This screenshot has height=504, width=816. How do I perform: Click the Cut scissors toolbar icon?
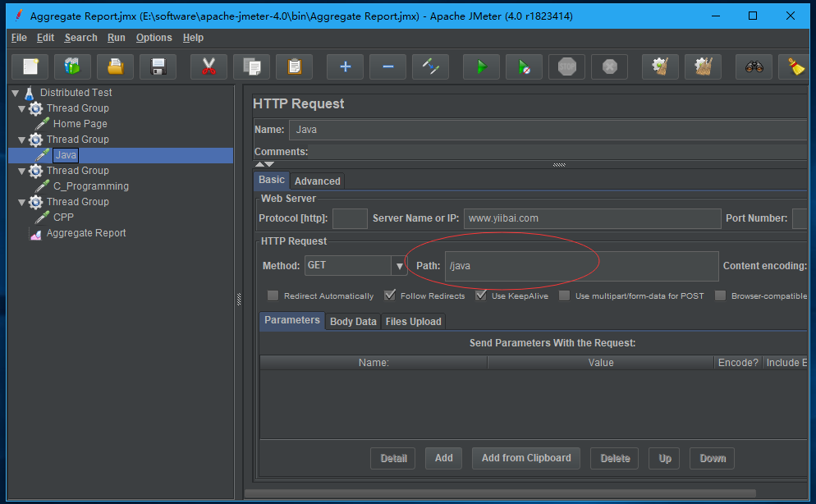point(209,66)
